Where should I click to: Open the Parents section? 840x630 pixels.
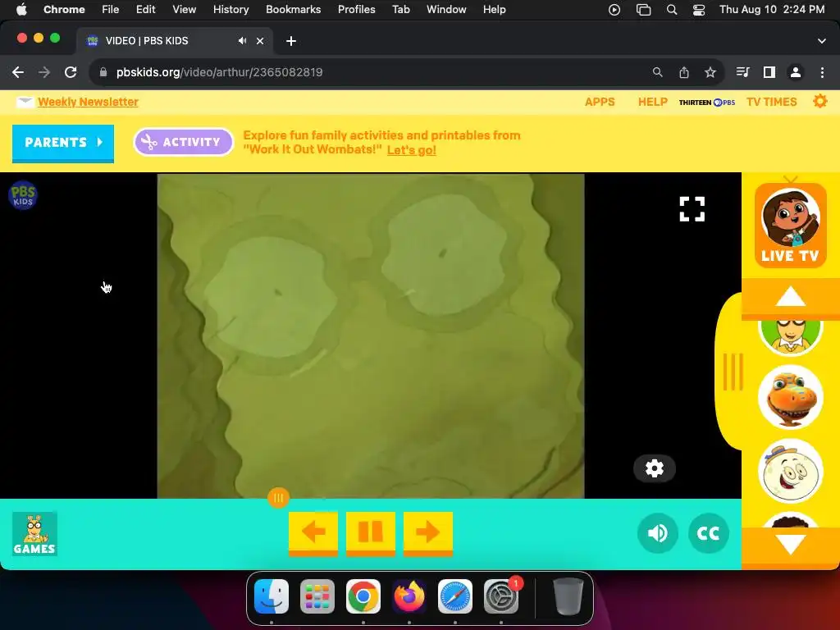[63, 143]
